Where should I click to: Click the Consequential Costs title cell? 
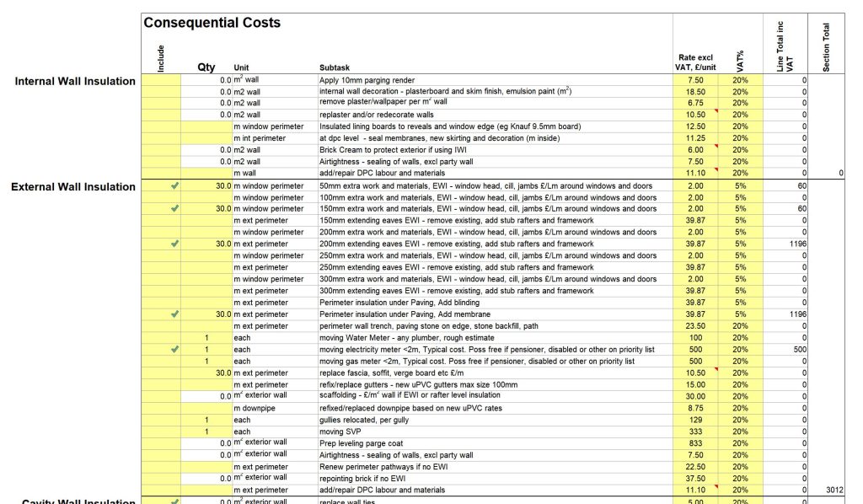212,23
